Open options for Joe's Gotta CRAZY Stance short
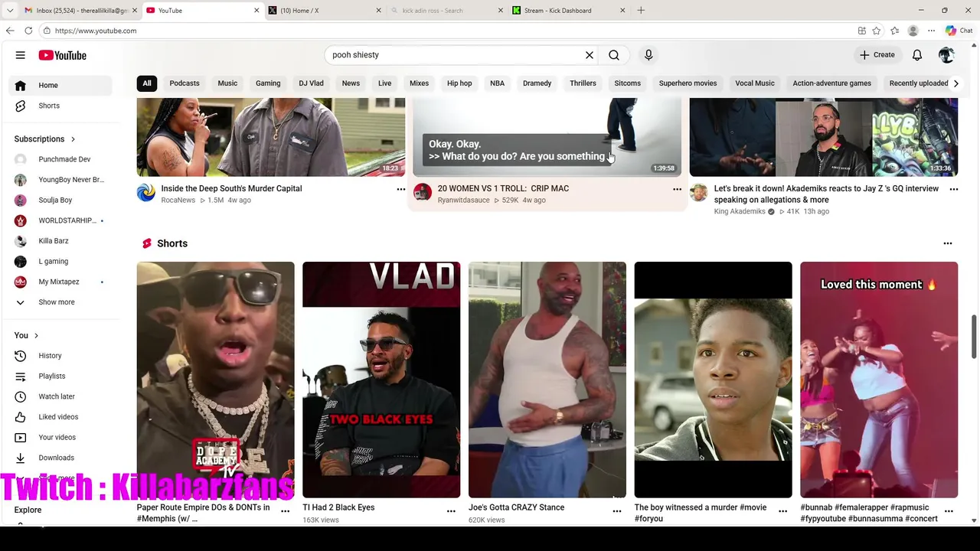 pyautogui.click(x=617, y=511)
